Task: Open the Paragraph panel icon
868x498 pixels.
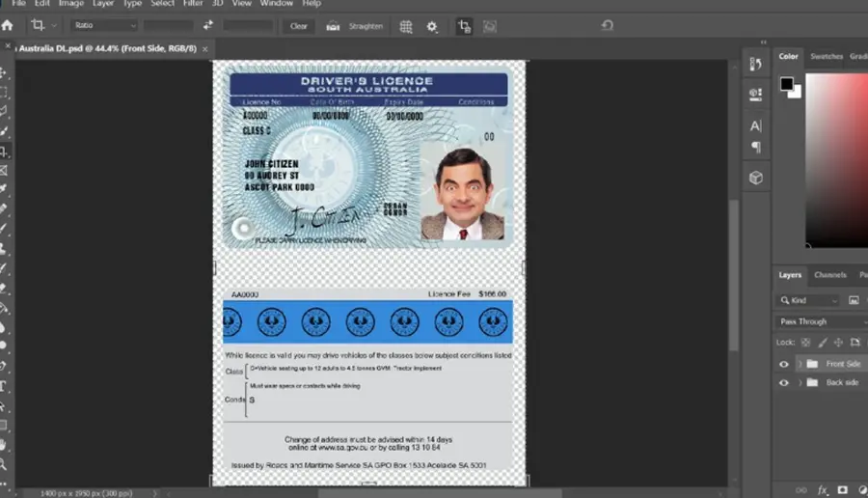Action: tap(755, 148)
